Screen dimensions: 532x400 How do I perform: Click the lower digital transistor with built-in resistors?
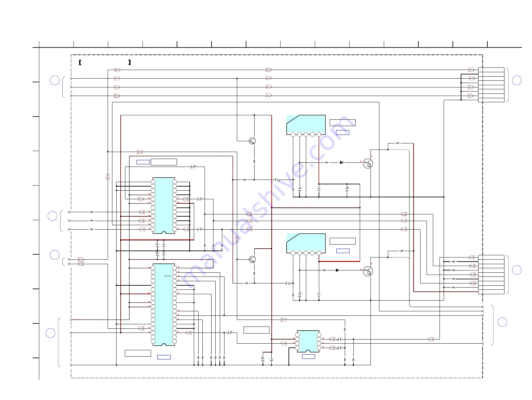(x=368, y=271)
